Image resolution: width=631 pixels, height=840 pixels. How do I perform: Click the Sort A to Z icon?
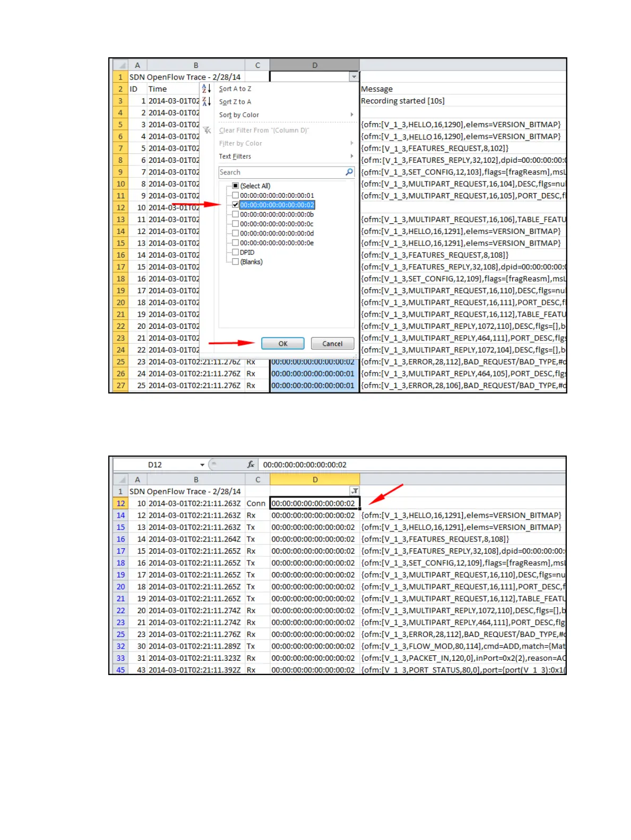click(206, 89)
